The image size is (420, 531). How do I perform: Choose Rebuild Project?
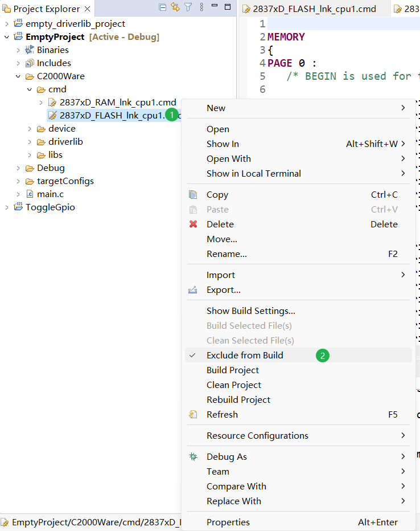click(x=238, y=400)
